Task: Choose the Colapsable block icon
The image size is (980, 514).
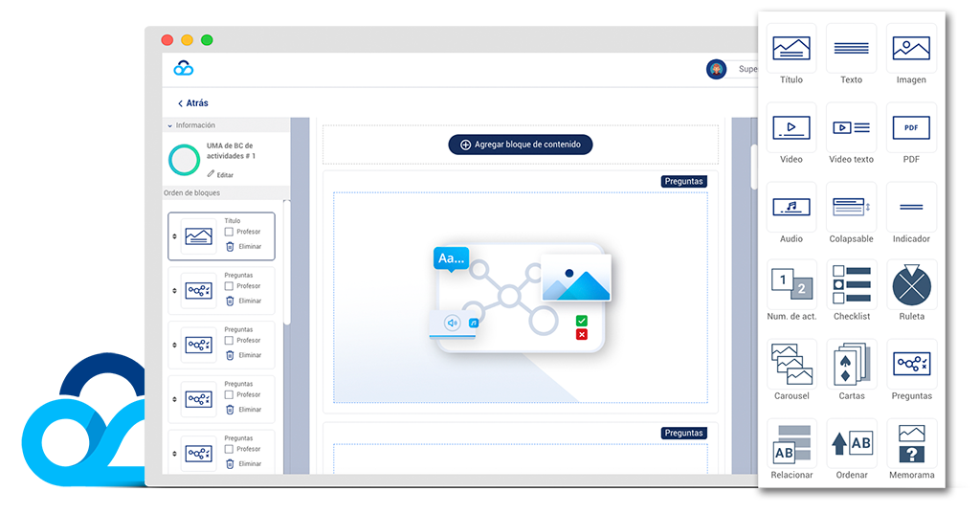Action: 851,207
